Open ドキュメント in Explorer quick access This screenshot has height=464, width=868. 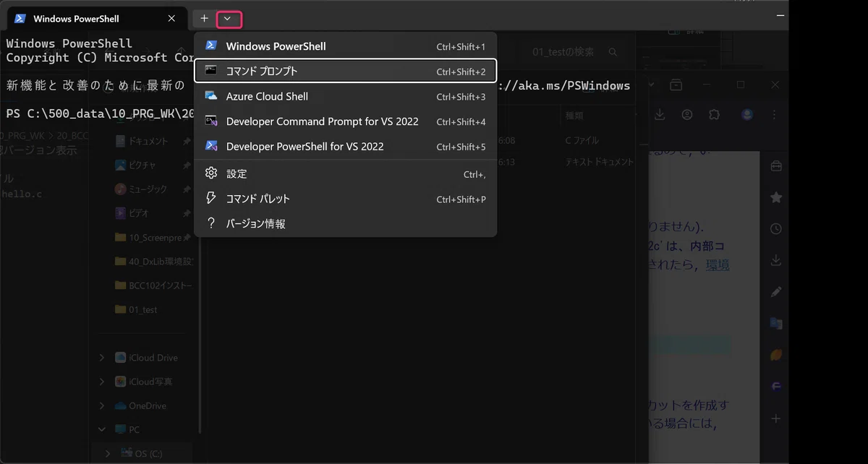click(x=142, y=142)
